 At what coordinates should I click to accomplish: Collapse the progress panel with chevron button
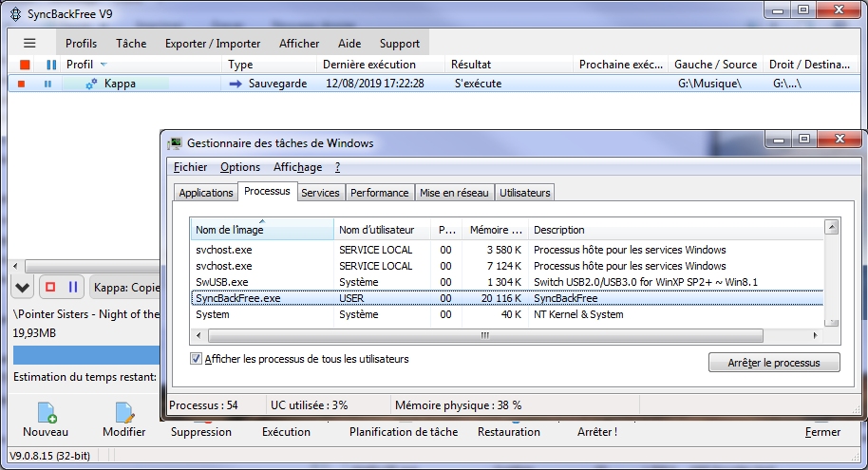point(22,288)
